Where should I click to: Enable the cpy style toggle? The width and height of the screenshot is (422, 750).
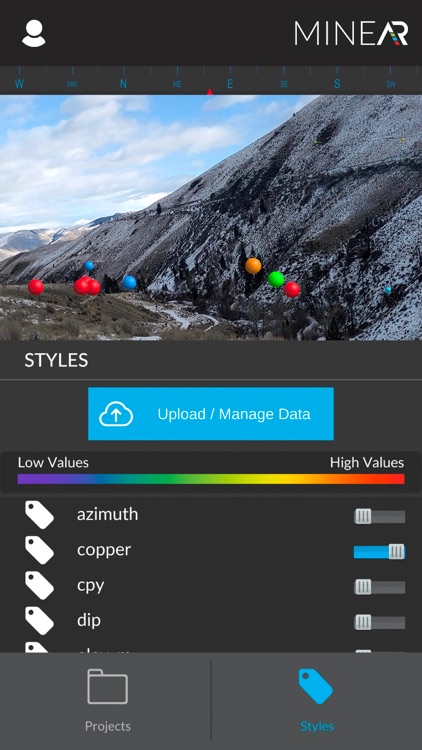(x=379, y=587)
